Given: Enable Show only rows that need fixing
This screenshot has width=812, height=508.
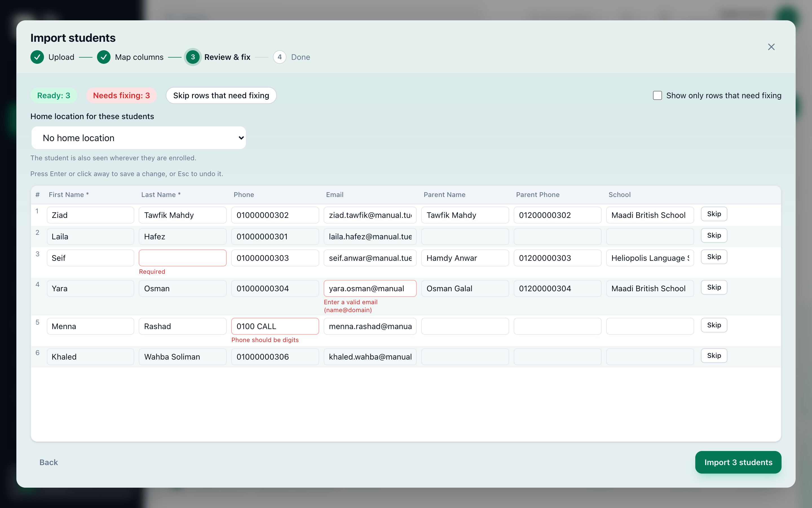Looking at the screenshot, I should click(657, 95).
